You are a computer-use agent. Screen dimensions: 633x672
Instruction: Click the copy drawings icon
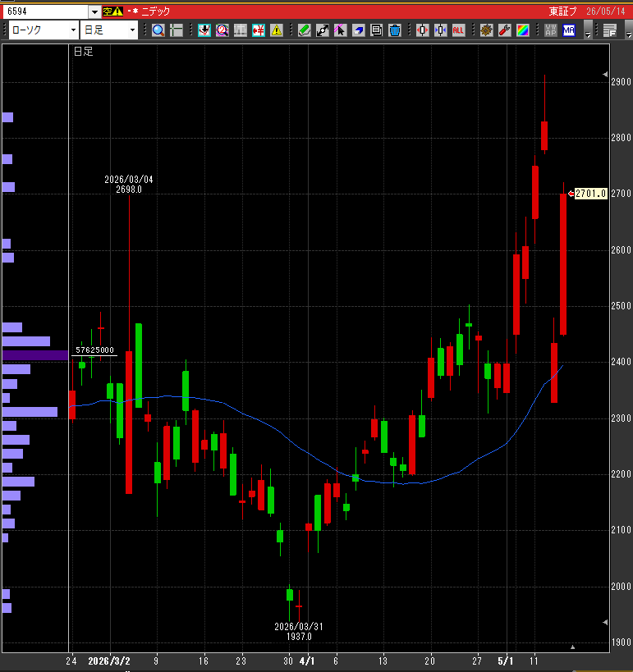point(376,30)
